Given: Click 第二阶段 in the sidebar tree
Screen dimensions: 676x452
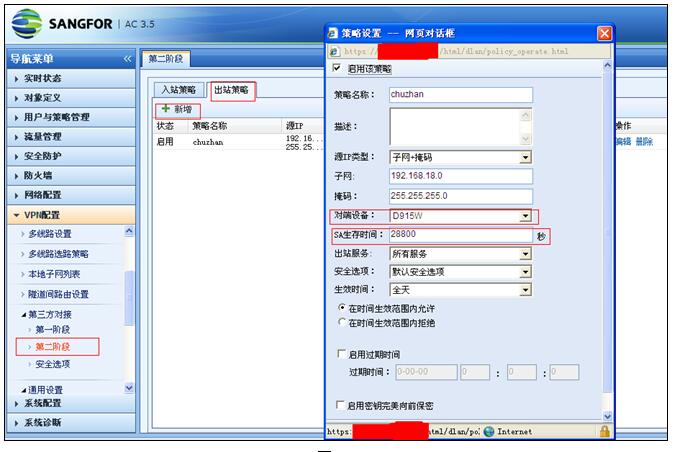Looking at the screenshot, I should [x=52, y=347].
